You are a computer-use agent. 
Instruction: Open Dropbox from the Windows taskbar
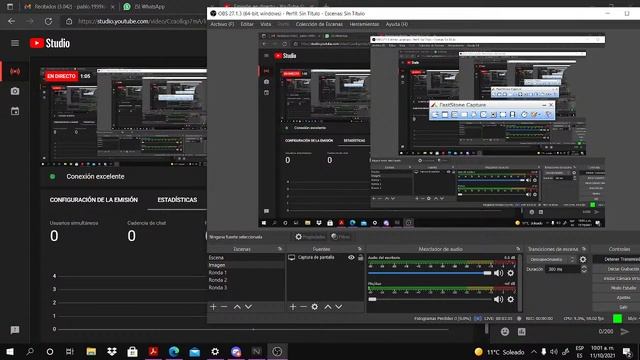click(x=111, y=351)
